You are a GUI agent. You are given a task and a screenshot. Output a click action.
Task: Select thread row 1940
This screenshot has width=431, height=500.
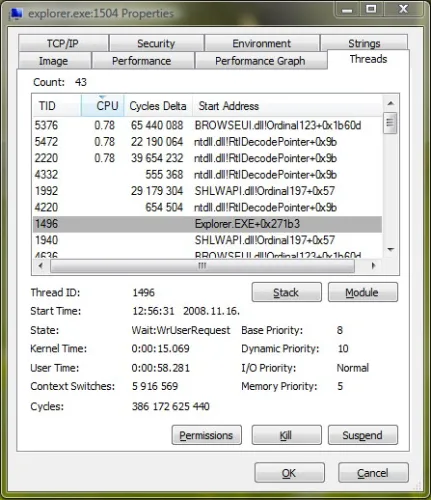click(207, 240)
